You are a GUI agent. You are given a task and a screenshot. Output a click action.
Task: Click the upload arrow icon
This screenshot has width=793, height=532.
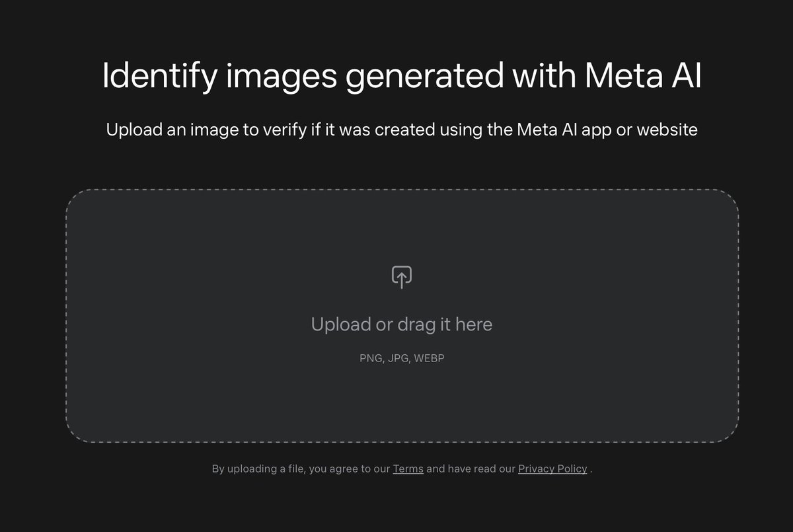(x=402, y=277)
